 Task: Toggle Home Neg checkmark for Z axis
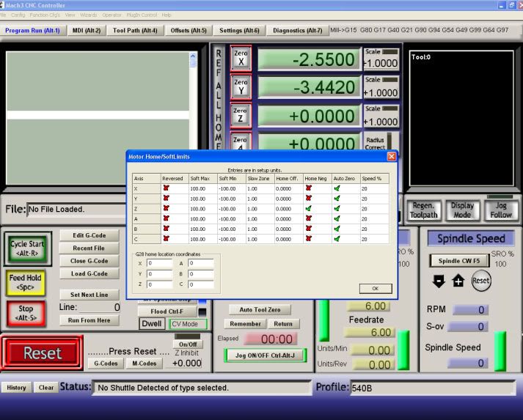tap(310, 208)
